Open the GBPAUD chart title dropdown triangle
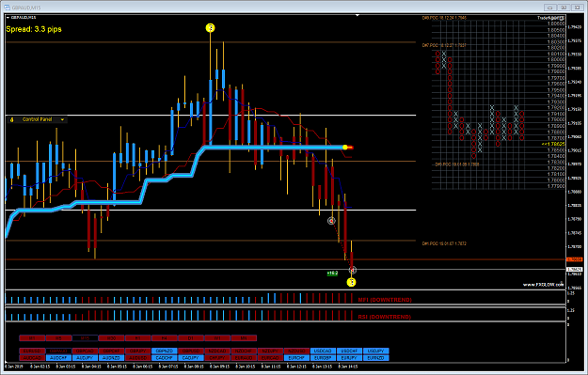 tap(8, 17)
